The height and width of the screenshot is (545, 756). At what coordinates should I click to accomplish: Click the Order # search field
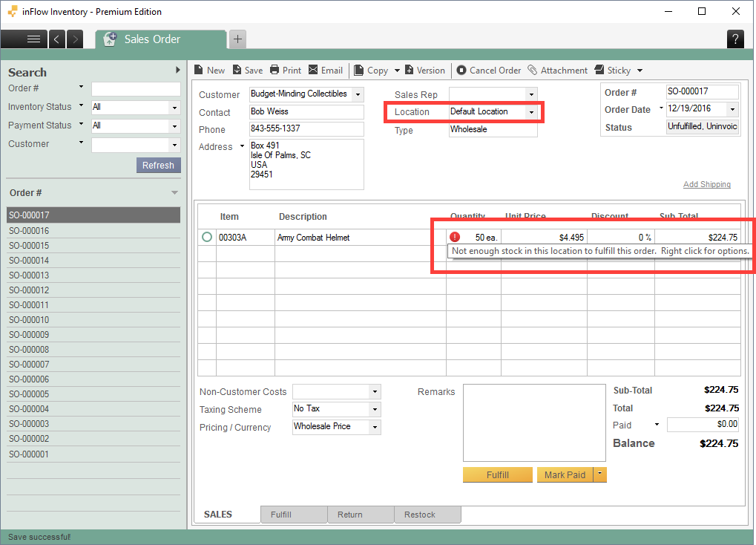coord(136,89)
